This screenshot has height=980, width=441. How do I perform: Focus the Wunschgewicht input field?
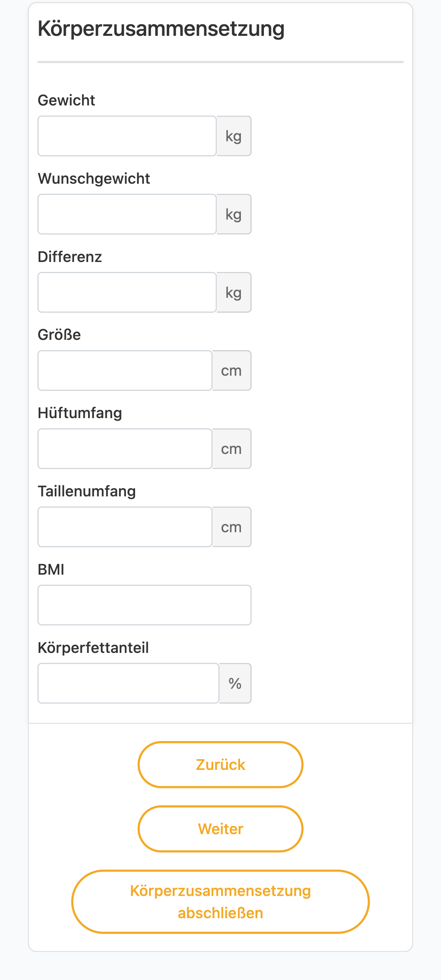[x=127, y=214]
